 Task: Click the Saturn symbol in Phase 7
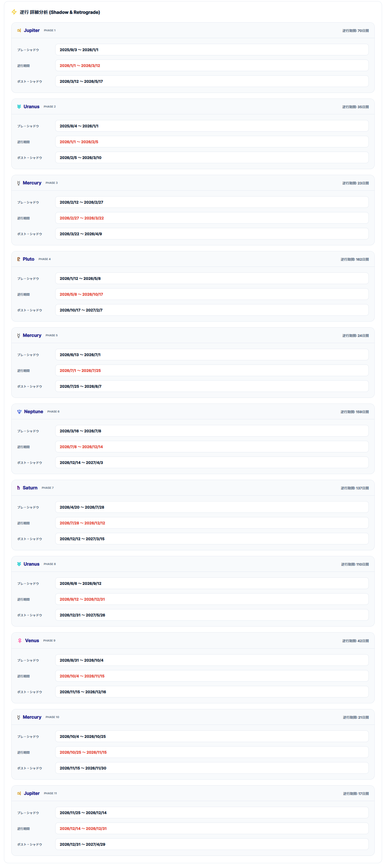(19, 488)
